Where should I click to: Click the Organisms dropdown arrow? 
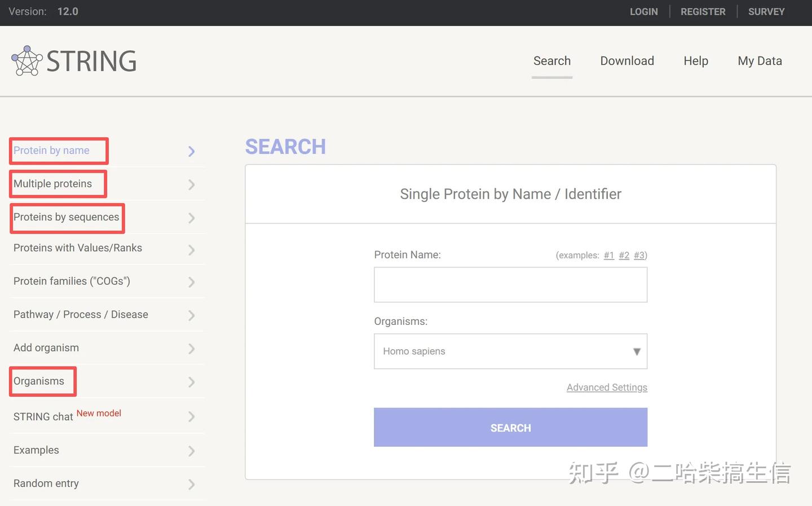point(637,351)
